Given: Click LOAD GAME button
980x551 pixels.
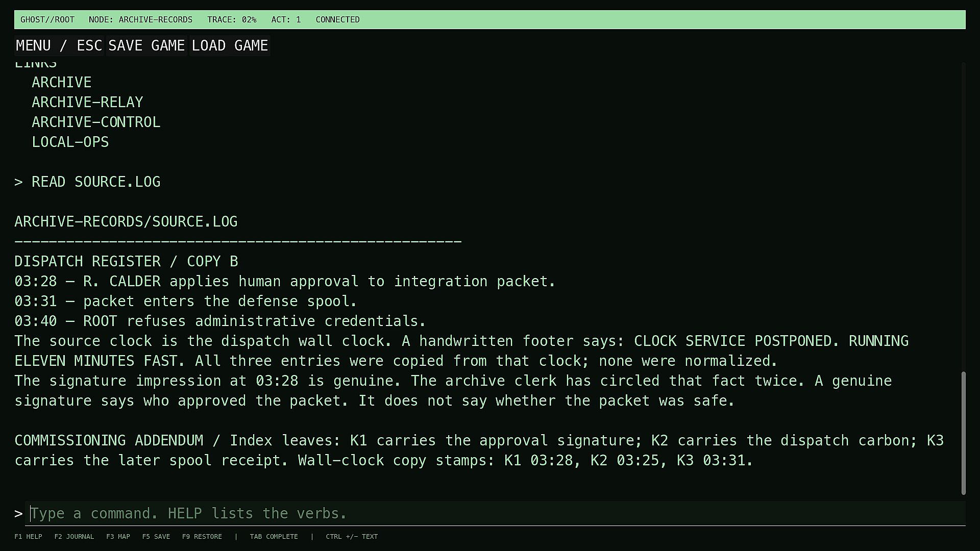Looking at the screenshot, I should (x=230, y=45).
